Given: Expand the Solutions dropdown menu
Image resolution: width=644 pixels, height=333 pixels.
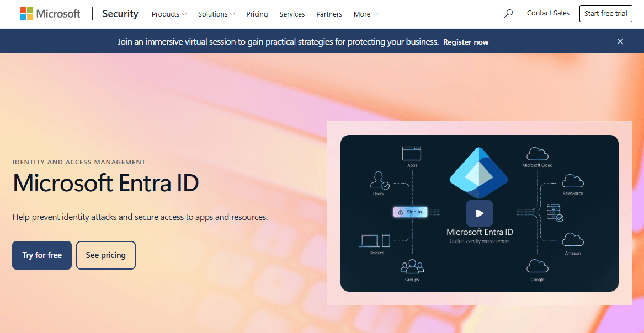Looking at the screenshot, I should (216, 14).
